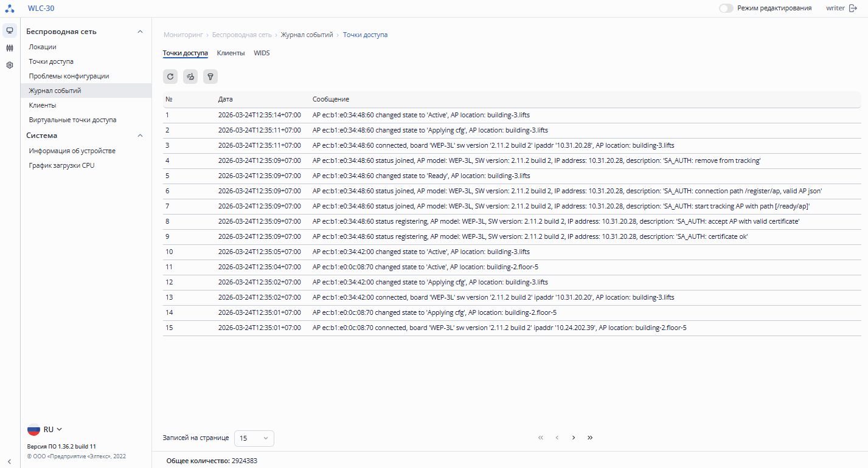
Task: Enable the Режим редактирования toggle
Action: point(726,9)
